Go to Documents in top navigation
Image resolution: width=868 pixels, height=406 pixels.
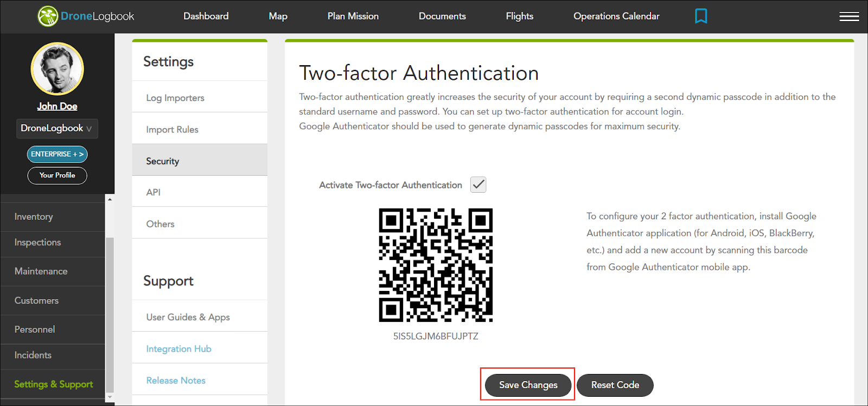pyautogui.click(x=442, y=16)
